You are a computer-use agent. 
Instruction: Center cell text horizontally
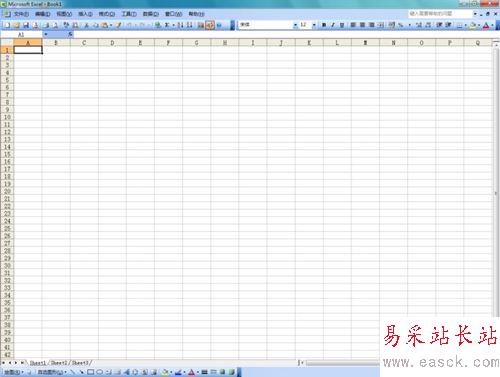tap(362, 25)
